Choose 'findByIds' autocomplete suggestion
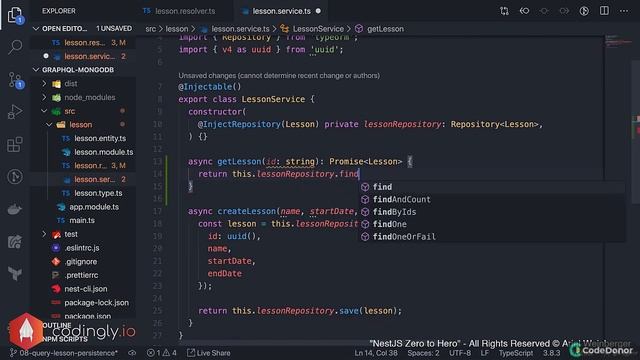This screenshot has height=360, width=640. click(492, 212)
